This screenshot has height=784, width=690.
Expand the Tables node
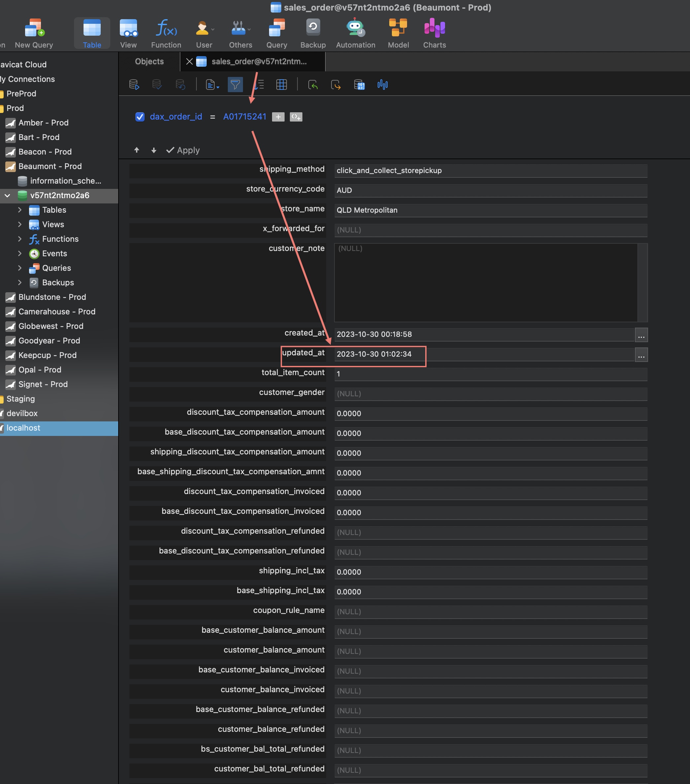click(x=20, y=210)
